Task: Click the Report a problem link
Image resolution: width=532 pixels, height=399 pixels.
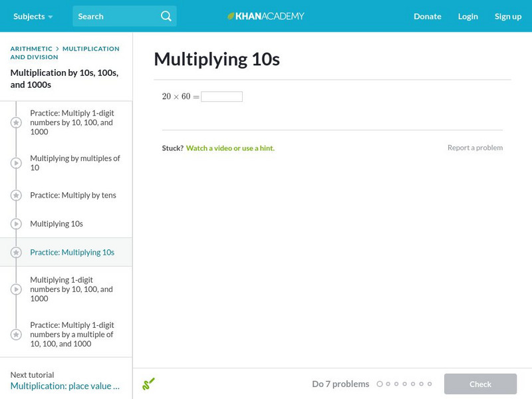Action: (x=477, y=148)
